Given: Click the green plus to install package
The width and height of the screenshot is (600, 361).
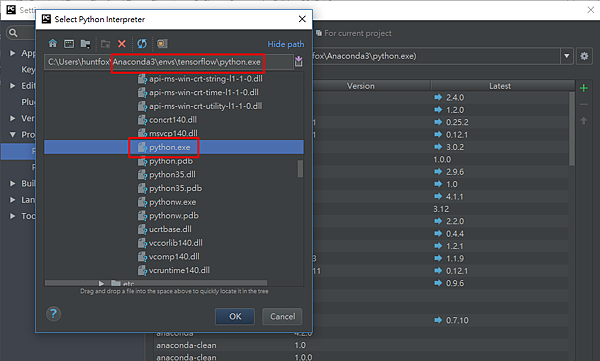Looking at the screenshot, I should point(584,88).
